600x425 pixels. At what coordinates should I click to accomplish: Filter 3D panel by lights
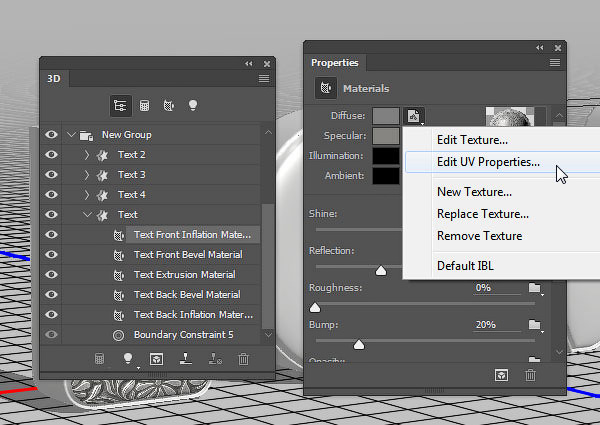191,105
